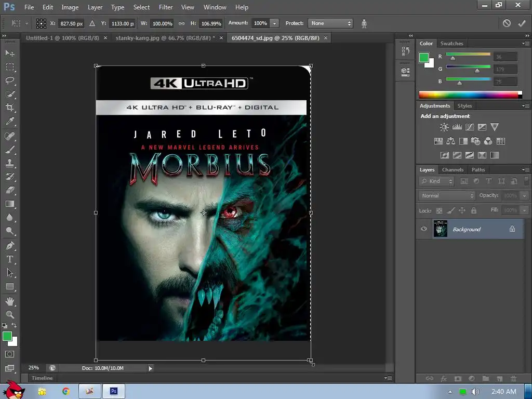This screenshot has width=532, height=399.
Task: Select the Eraser tool
Action: (x=10, y=190)
